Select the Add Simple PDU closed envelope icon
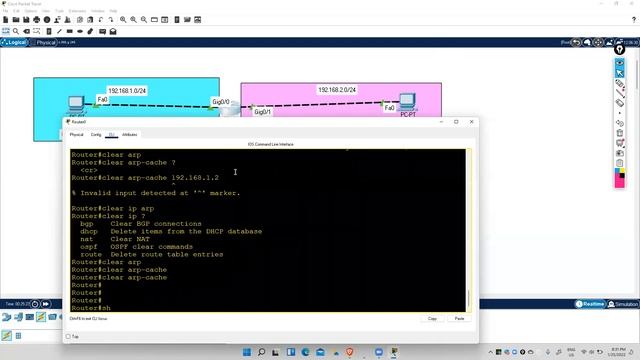Viewport: 640px width, 360px height. pyautogui.click(x=102, y=31)
